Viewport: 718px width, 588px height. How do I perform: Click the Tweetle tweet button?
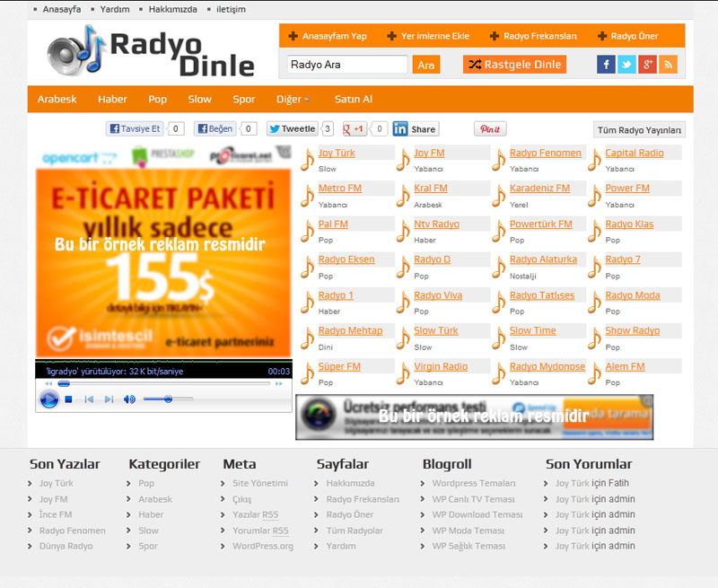293,129
